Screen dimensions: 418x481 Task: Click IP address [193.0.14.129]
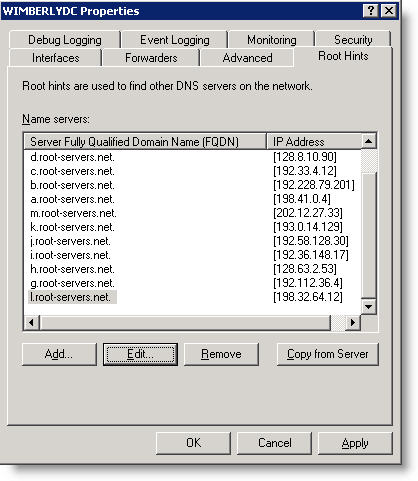point(308,227)
